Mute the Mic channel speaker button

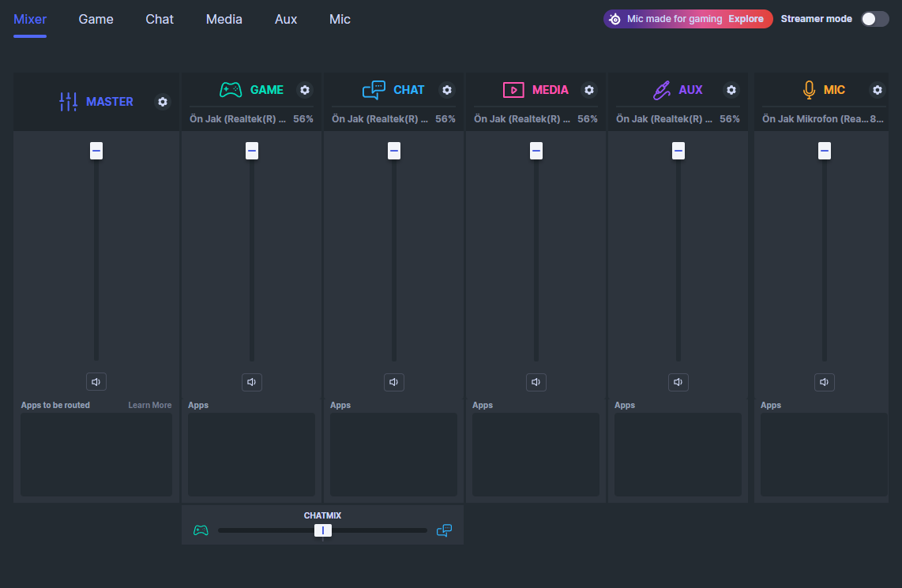[x=825, y=382]
